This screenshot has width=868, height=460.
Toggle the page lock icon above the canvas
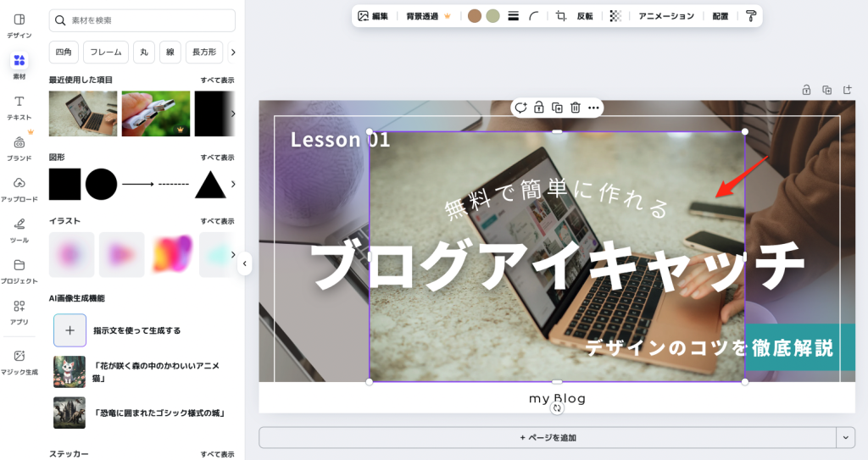point(806,90)
